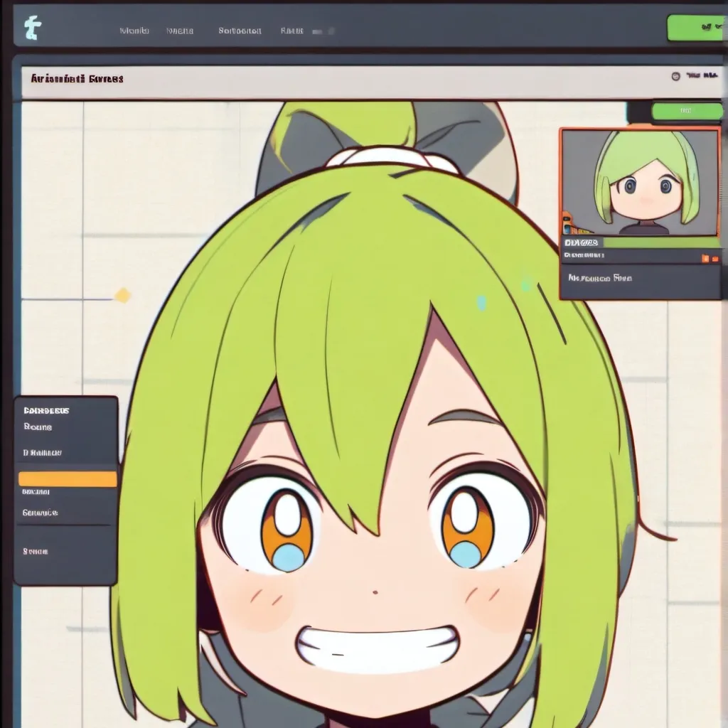Screen dimensions: 728x728
Task: Click the orange folder icon on the preview card
Action: (x=705, y=258)
